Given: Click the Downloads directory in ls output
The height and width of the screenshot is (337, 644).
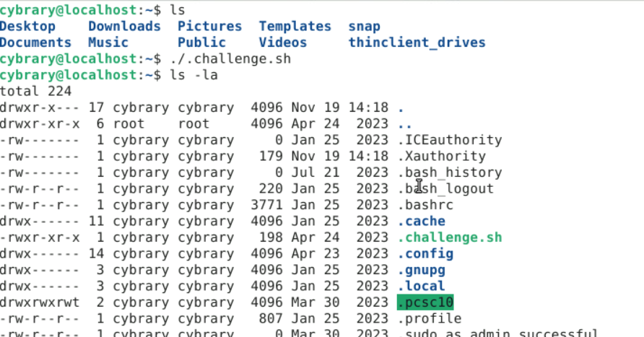Looking at the screenshot, I should click(124, 27).
